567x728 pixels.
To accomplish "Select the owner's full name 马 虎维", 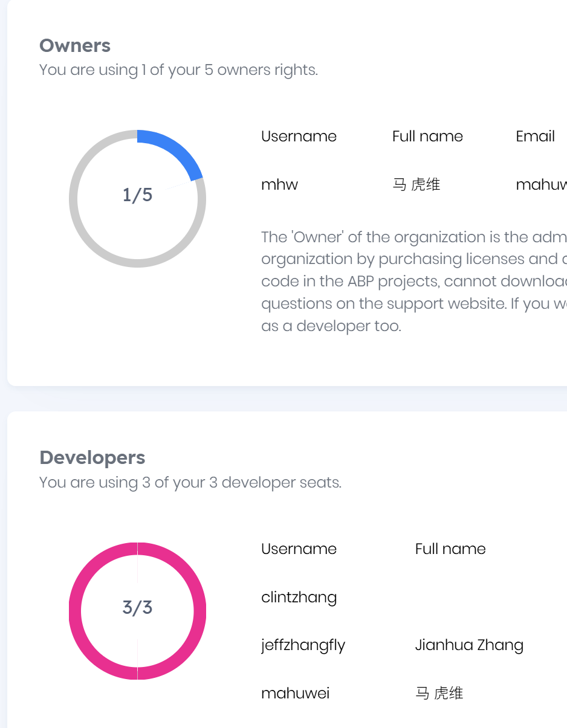I will coord(416,185).
